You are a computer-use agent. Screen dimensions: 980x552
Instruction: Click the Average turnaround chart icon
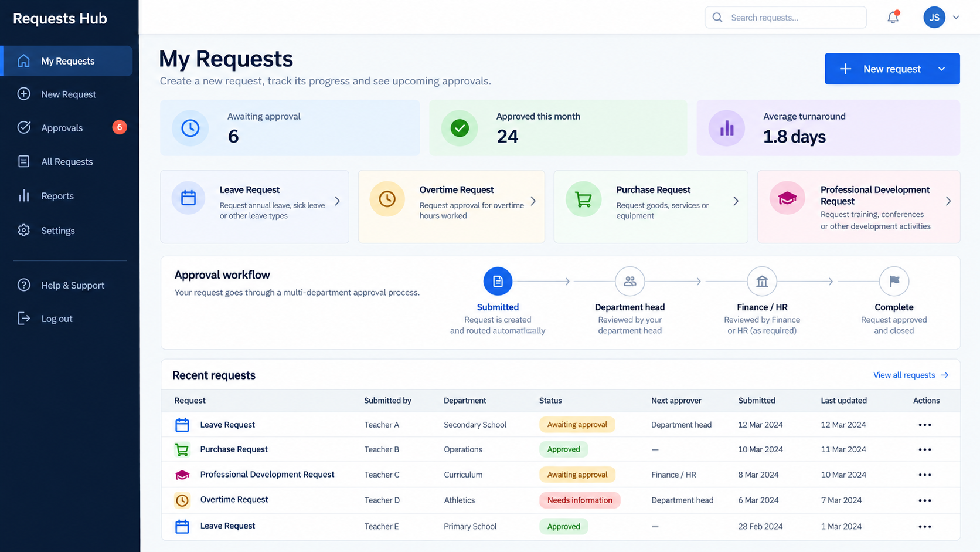pyautogui.click(x=727, y=128)
